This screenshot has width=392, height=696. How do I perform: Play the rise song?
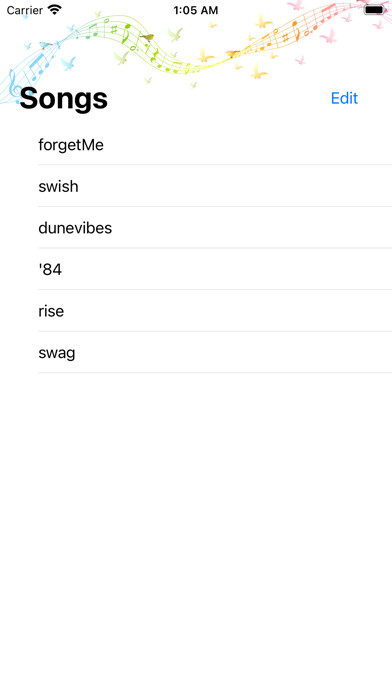(x=196, y=311)
